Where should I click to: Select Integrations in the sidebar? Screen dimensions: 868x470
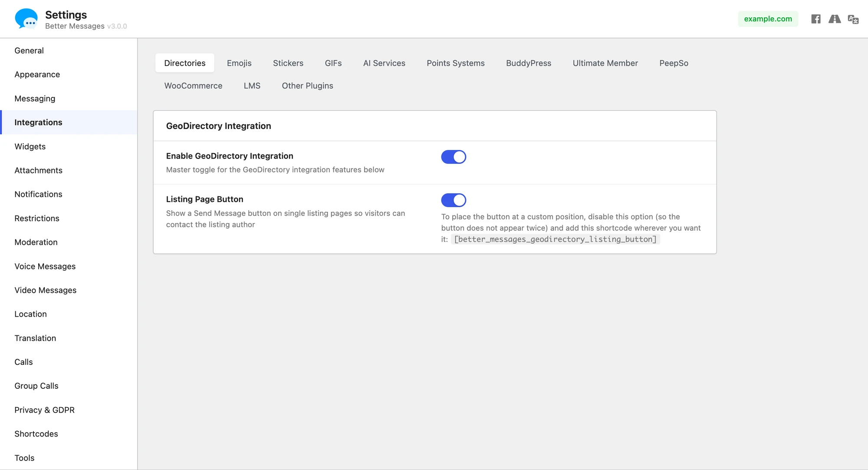(69, 122)
